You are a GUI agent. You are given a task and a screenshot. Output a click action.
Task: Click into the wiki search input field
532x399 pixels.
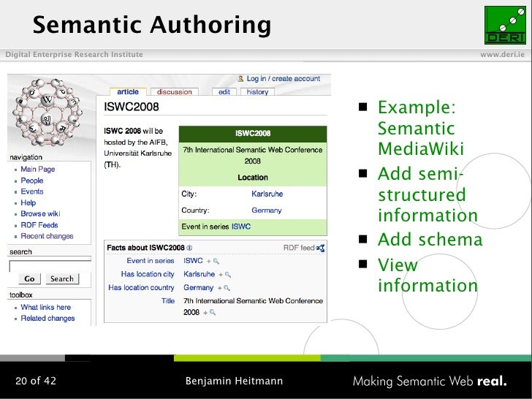(50, 266)
